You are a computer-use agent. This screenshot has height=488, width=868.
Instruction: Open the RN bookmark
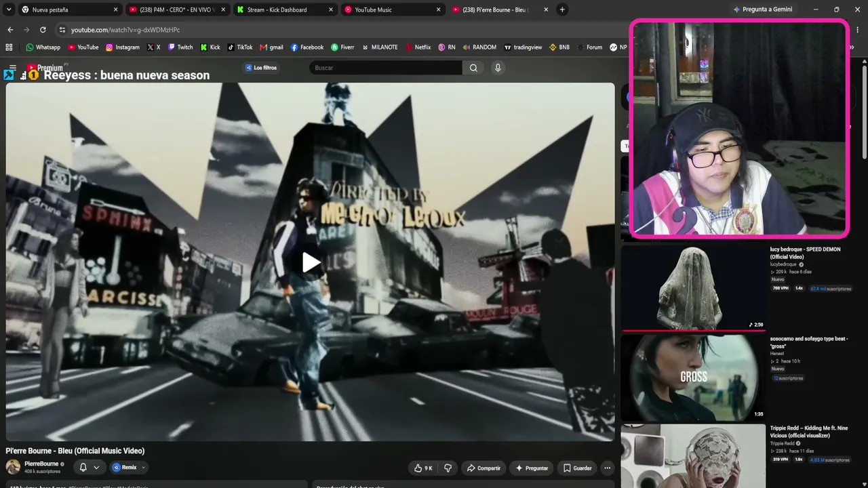pyautogui.click(x=447, y=47)
